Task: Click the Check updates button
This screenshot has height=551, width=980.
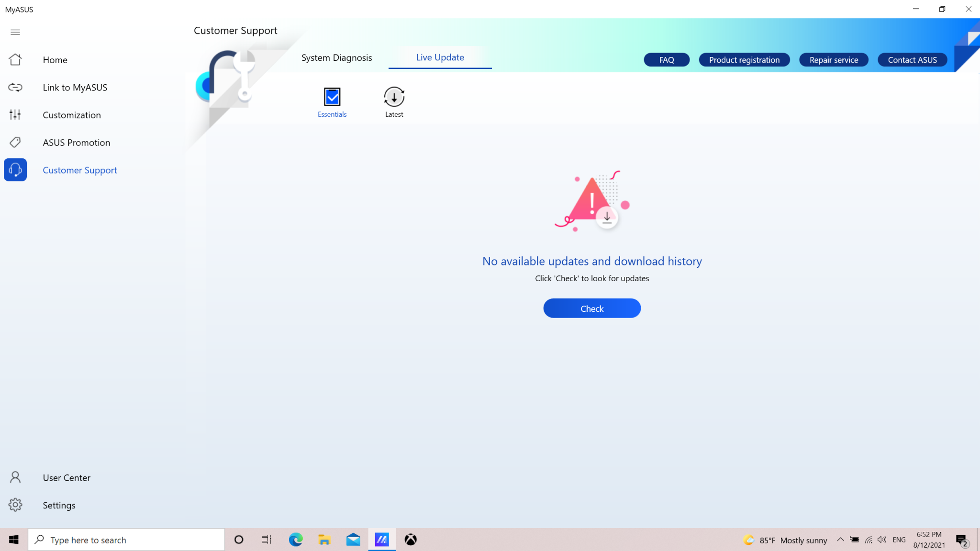Action: pos(592,309)
